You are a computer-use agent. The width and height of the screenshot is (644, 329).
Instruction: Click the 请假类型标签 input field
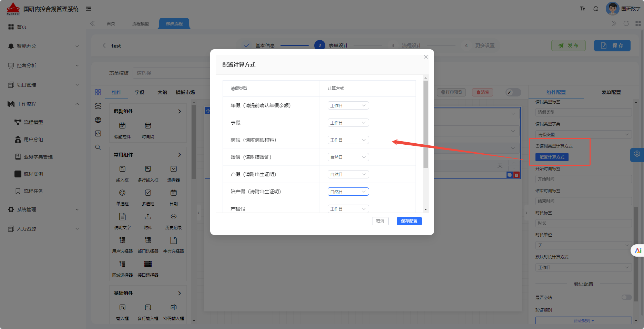point(583,112)
